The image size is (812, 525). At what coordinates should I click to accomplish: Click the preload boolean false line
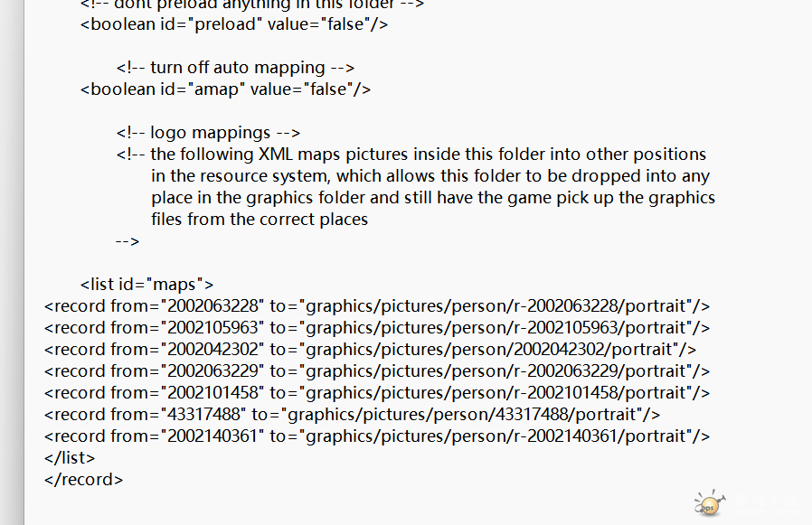tap(234, 24)
